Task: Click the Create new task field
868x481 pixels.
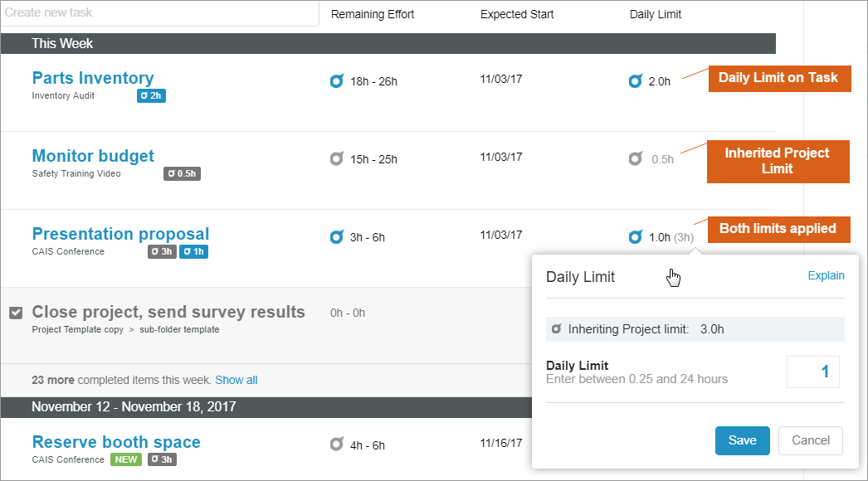Action: point(159,13)
